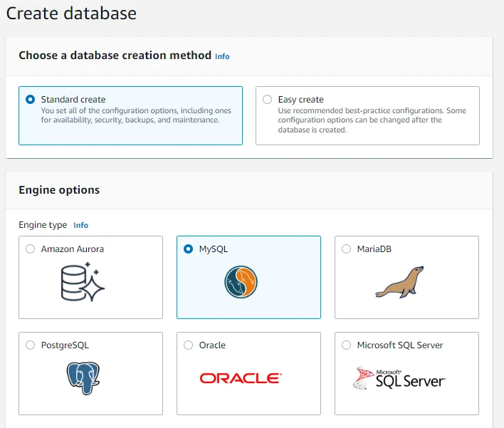Click the Microsoft SQL Server logo
504x428 pixels.
pyautogui.click(x=399, y=377)
